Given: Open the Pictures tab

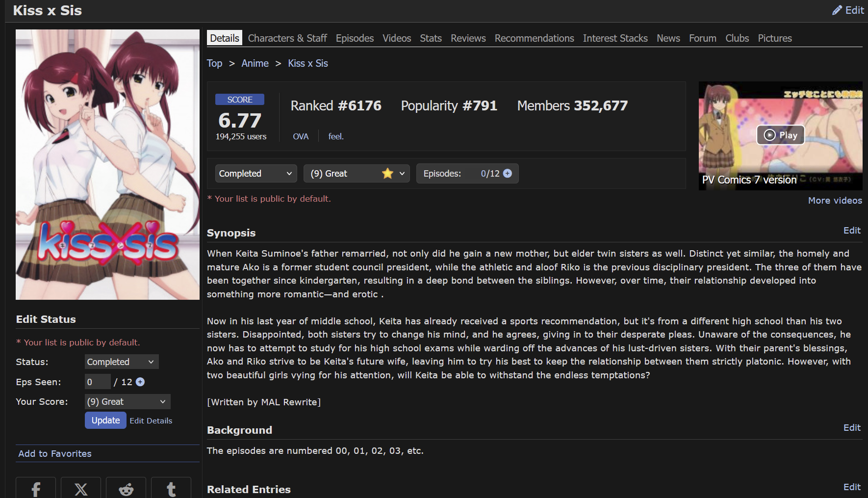Looking at the screenshot, I should 775,38.
